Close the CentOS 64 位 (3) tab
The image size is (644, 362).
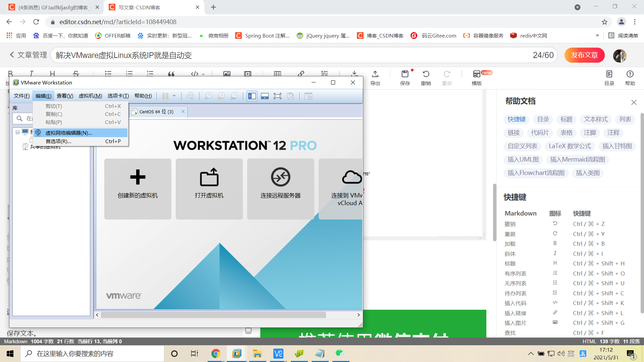pyautogui.click(x=183, y=112)
